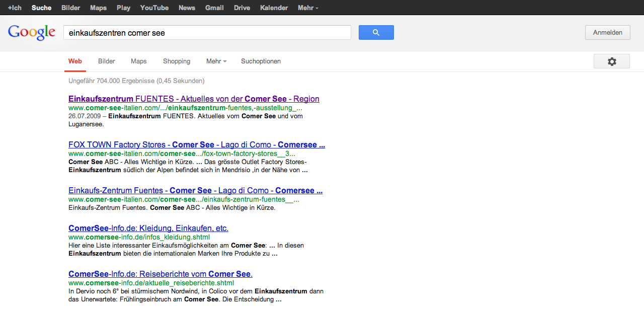
Task: Open Suchoptionen search tools
Action: tap(261, 61)
